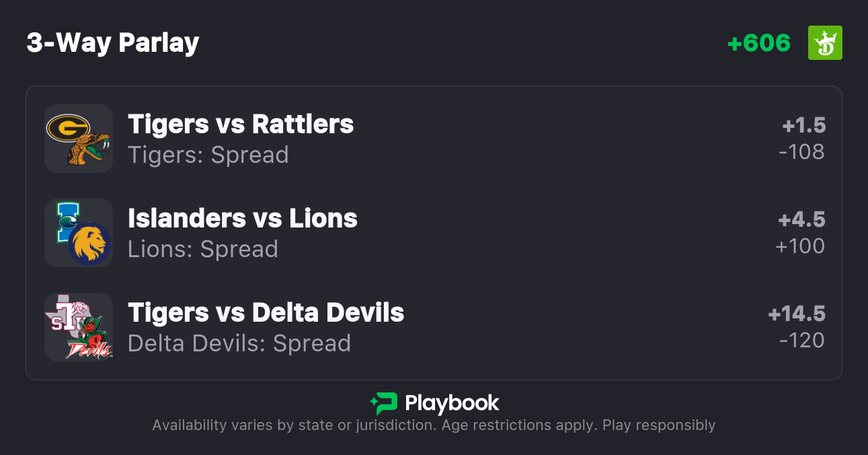Click the gold Lions head logo
868x455 pixels.
pyautogui.click(x=89, y=244)
